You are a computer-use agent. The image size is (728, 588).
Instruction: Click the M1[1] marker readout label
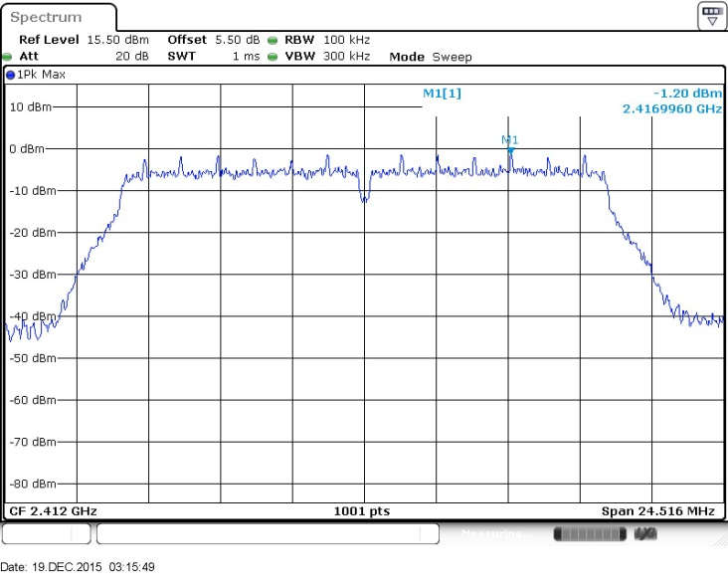442,94
